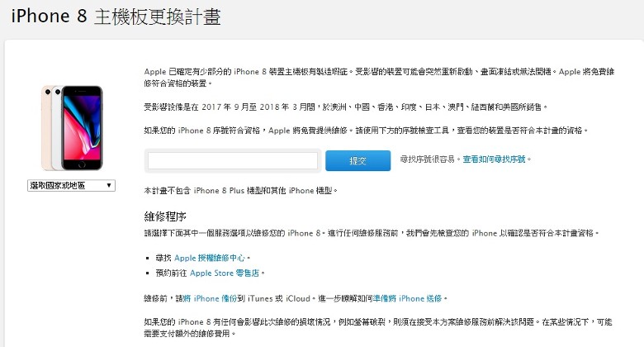Click the text 尋找序號很容易

[427, 159]
